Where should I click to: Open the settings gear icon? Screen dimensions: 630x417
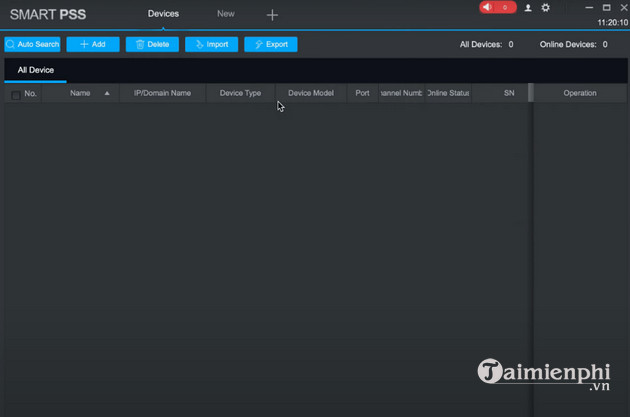[545, 8]
